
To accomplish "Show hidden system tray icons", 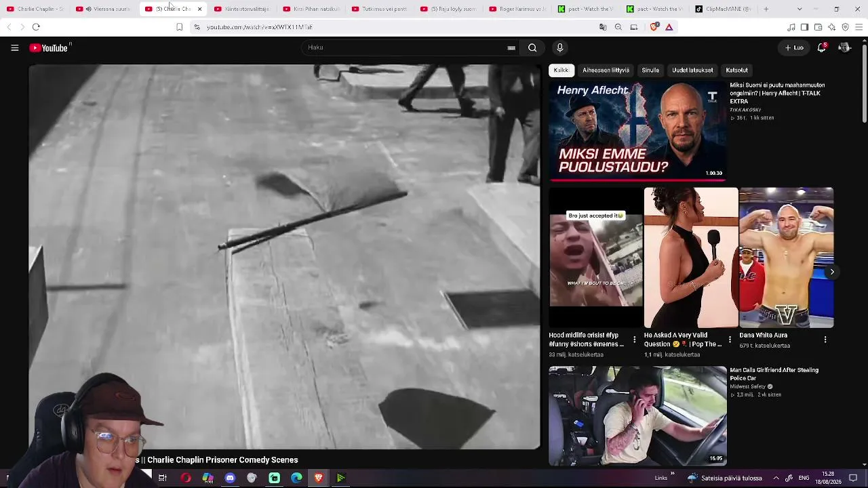I will point(776,478).
